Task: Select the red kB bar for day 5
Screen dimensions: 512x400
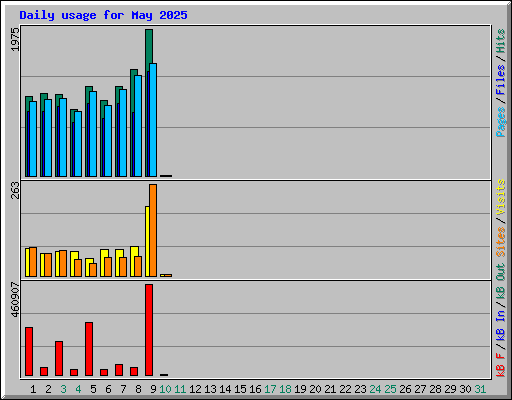Action: [x=89, y=349]
